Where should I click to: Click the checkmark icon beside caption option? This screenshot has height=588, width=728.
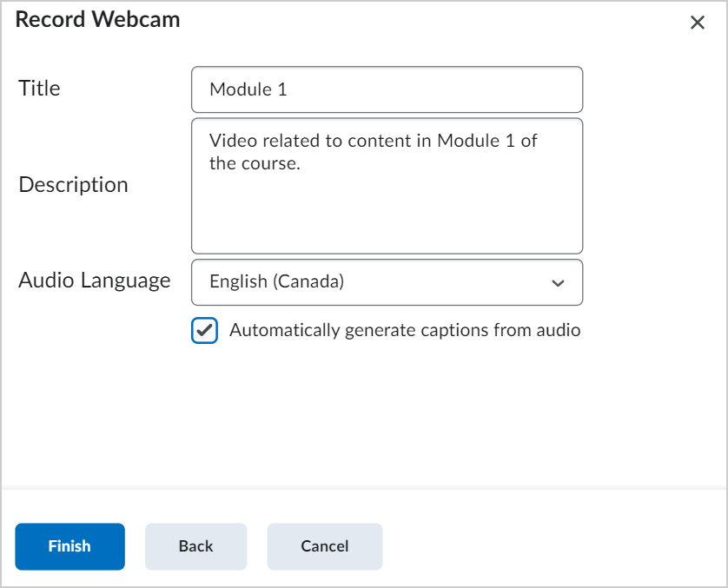(x=204, y=331)
